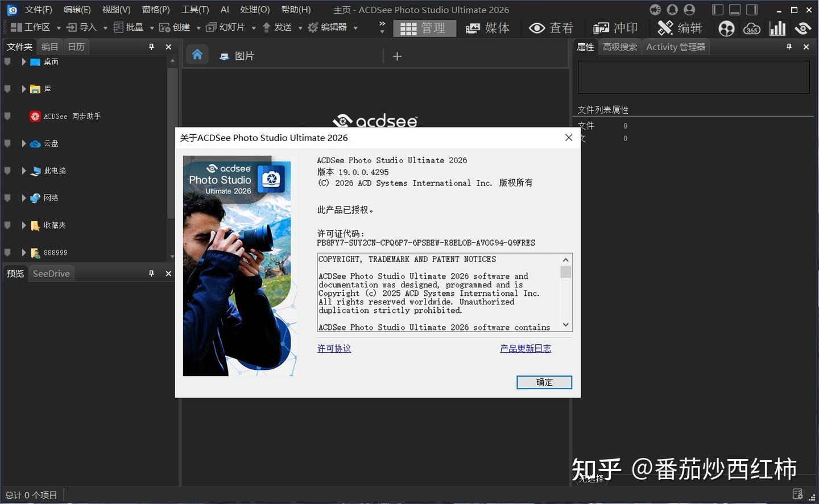Toggle the right pane layout button
Screen dimensions: 819x504
(752, 10)
